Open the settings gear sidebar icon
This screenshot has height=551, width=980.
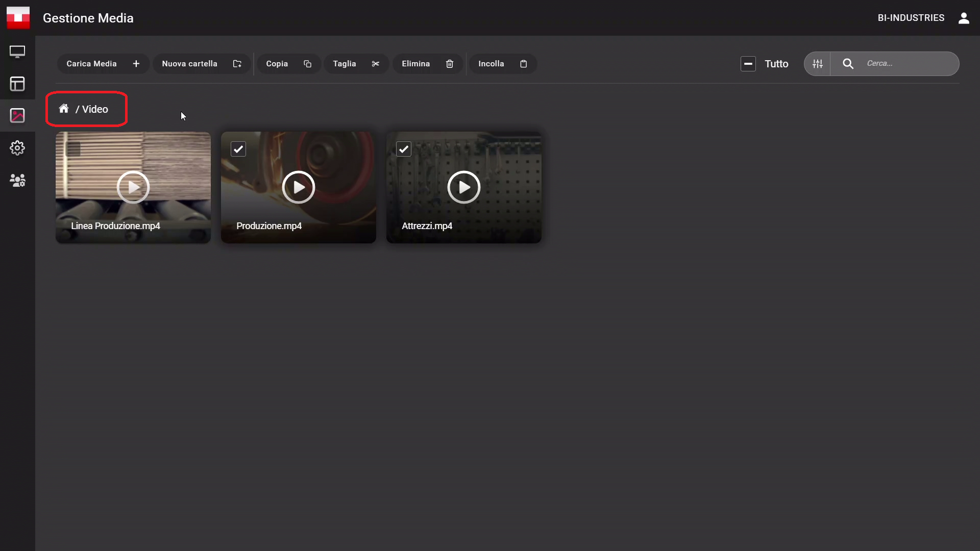coord(17,148)
